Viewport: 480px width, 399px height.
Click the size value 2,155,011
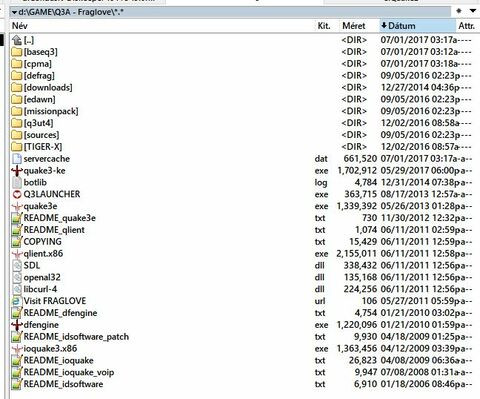pos(357,254)
